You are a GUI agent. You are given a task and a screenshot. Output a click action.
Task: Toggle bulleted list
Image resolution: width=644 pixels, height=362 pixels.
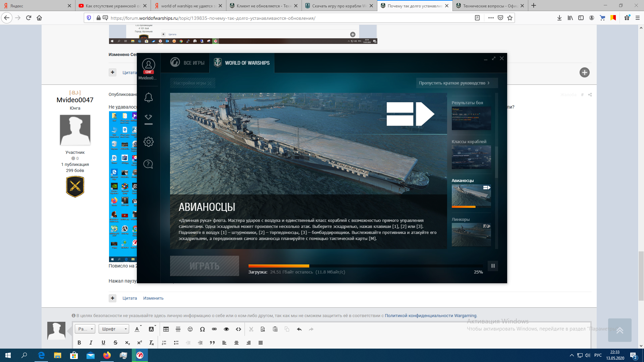click(x=176, y=343)
